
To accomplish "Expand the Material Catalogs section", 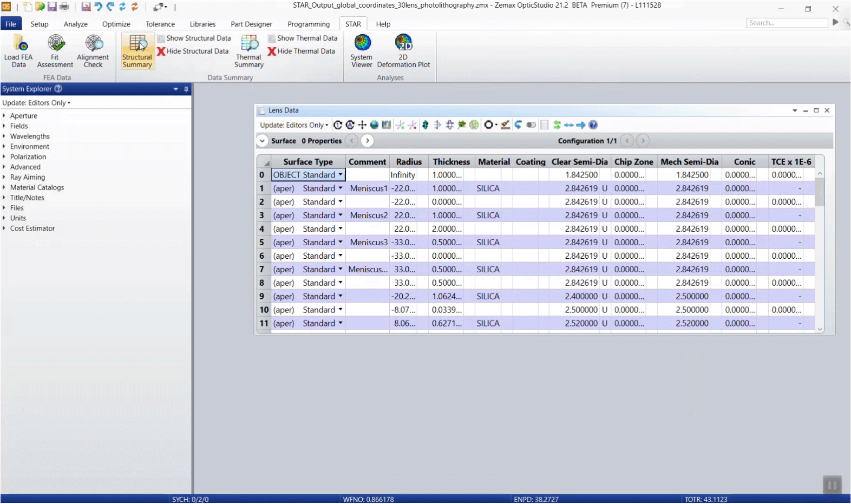I will 4,187.
